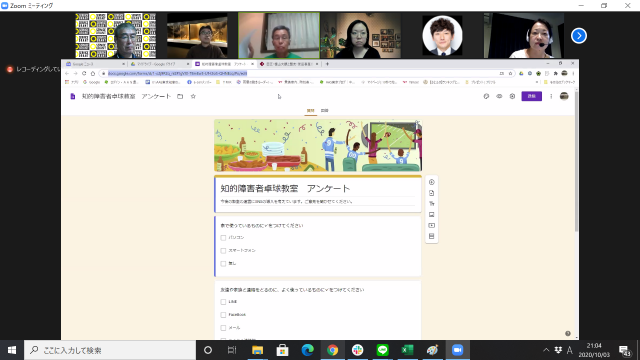
Task: Open Slack from the taskbar
Action: (358, 350)
